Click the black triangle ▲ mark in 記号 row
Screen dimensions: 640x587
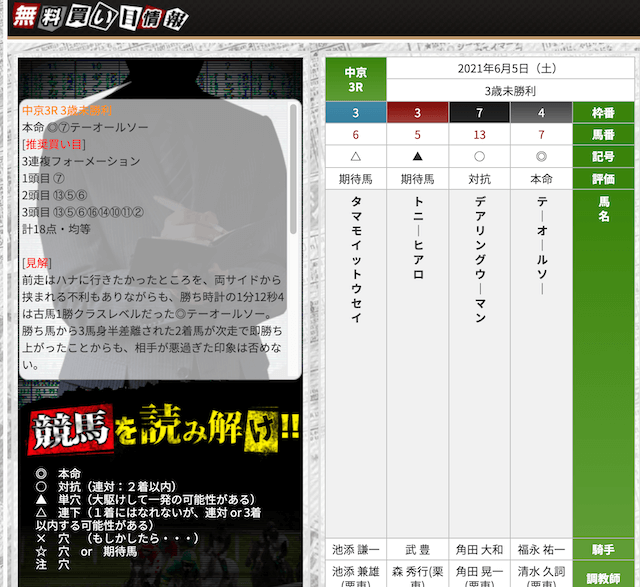pos(417,156)
